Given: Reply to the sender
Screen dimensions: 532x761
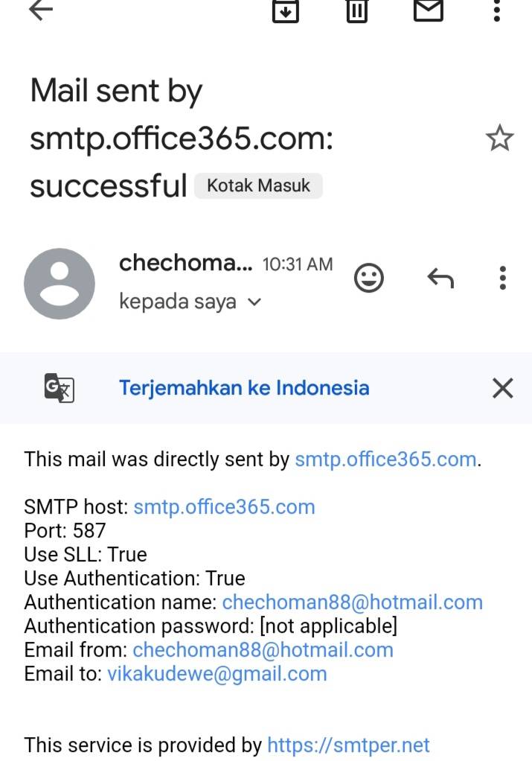Looking at the screenshot, I should pos(440,278).
